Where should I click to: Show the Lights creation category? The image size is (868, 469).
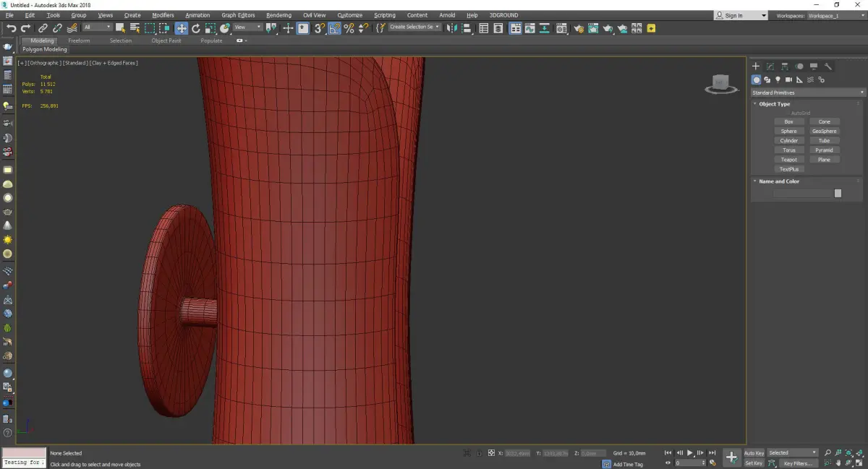[778, 79]
